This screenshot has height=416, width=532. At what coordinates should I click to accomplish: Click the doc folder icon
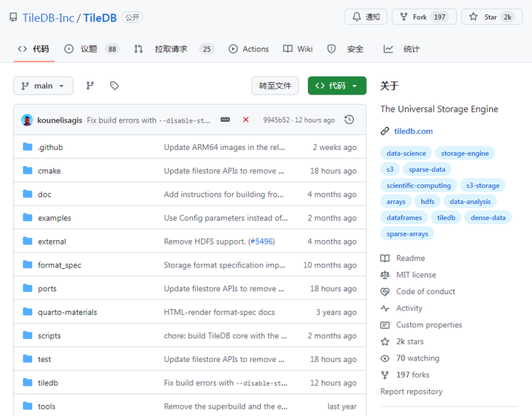[27, 194]
